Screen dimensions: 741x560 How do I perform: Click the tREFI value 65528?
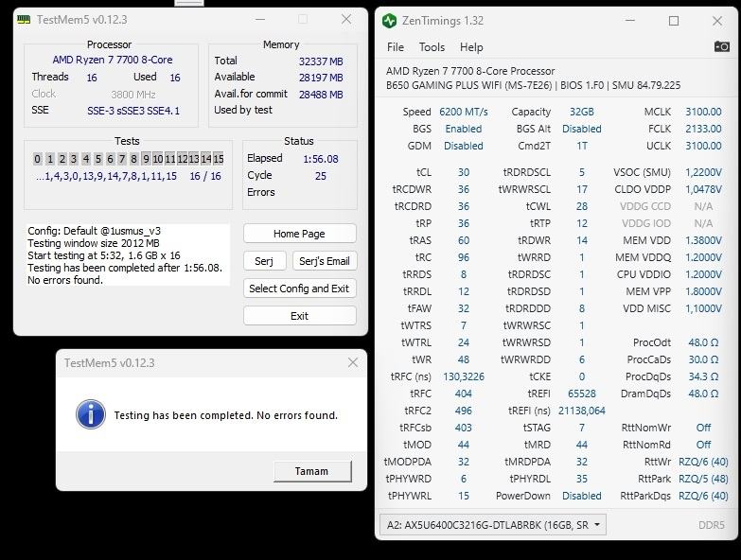[581, 394]
